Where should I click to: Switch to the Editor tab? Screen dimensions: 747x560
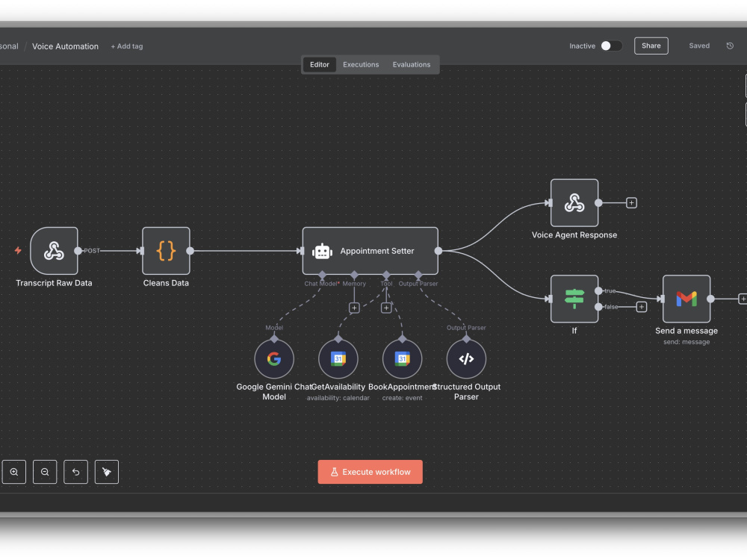click(320, 64)
